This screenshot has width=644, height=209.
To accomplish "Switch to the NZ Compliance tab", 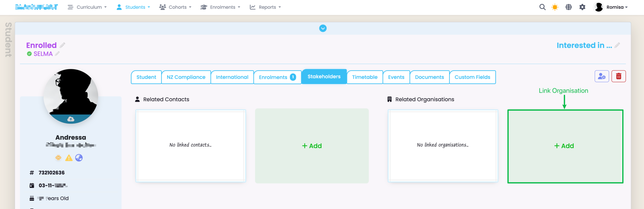I will [x=186, y=77].
